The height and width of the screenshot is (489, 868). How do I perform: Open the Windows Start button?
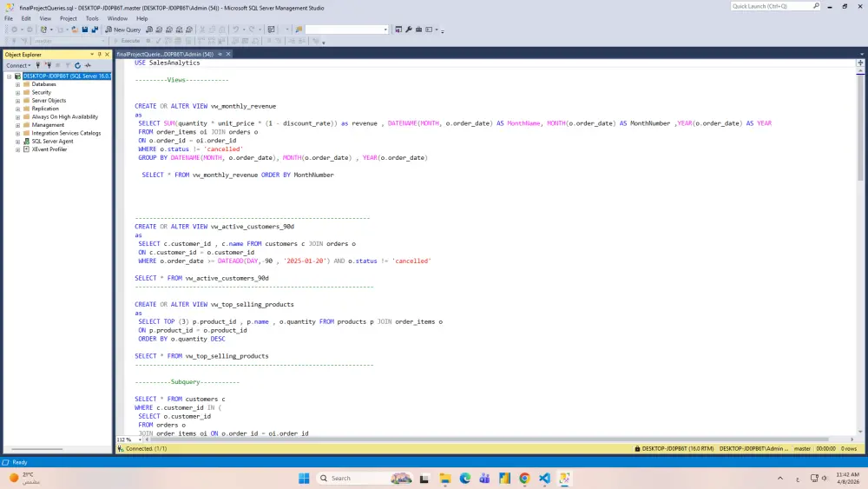click(304, 478)
